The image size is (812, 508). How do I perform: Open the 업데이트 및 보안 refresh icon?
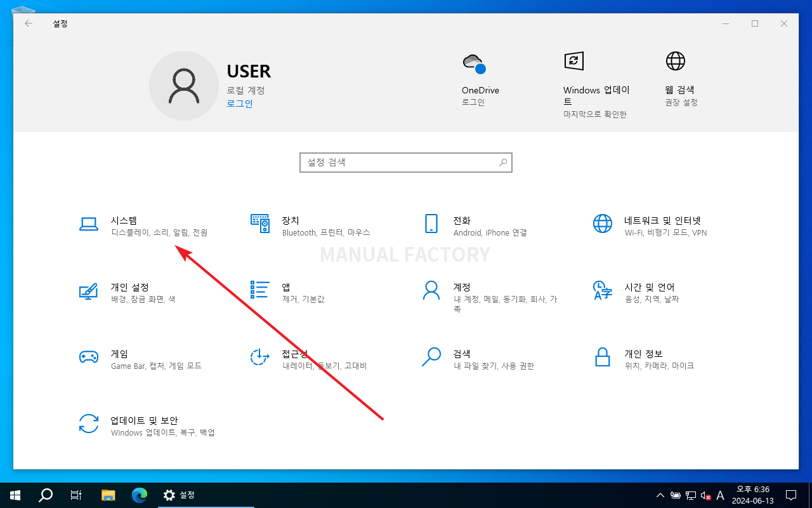click(x=88, y=424)
